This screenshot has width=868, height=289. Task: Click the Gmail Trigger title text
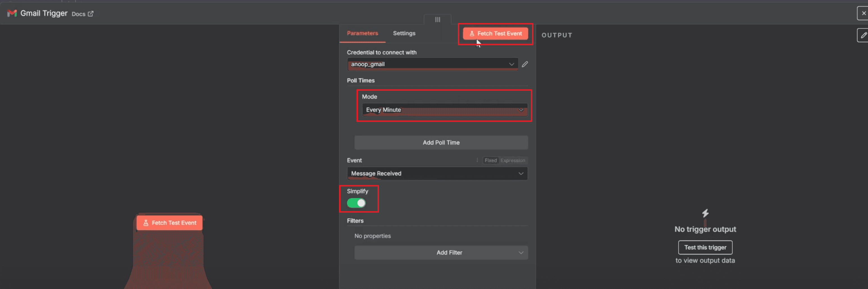(44, 13)
